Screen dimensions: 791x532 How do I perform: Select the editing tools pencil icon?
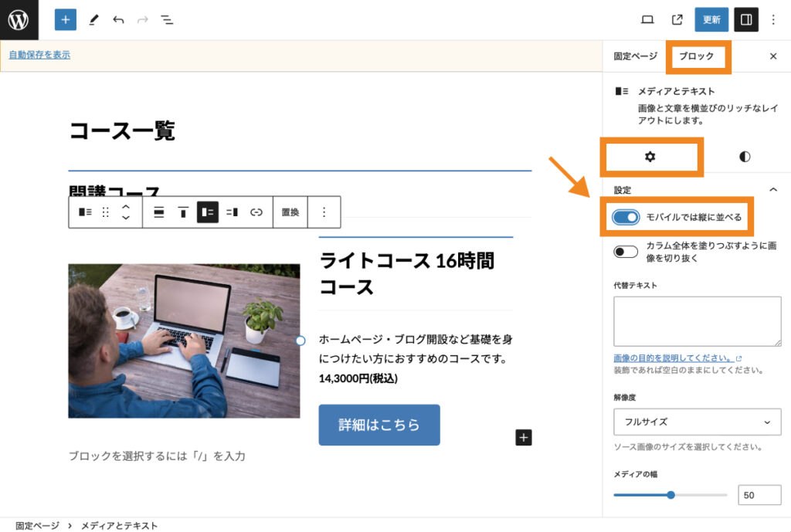click(93, 19)
